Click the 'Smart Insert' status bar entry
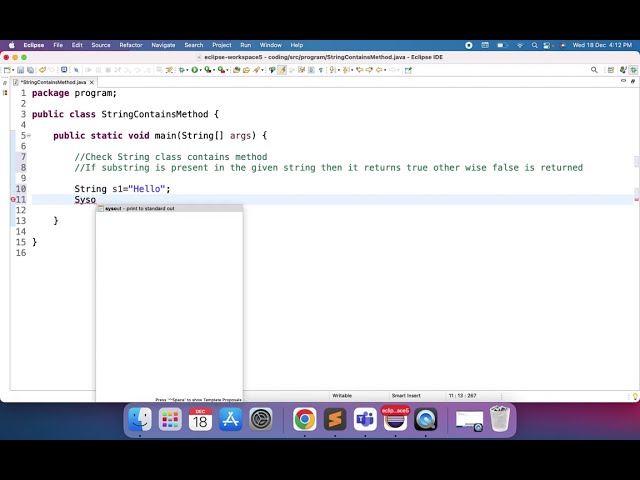 click(x=406, y=396)
